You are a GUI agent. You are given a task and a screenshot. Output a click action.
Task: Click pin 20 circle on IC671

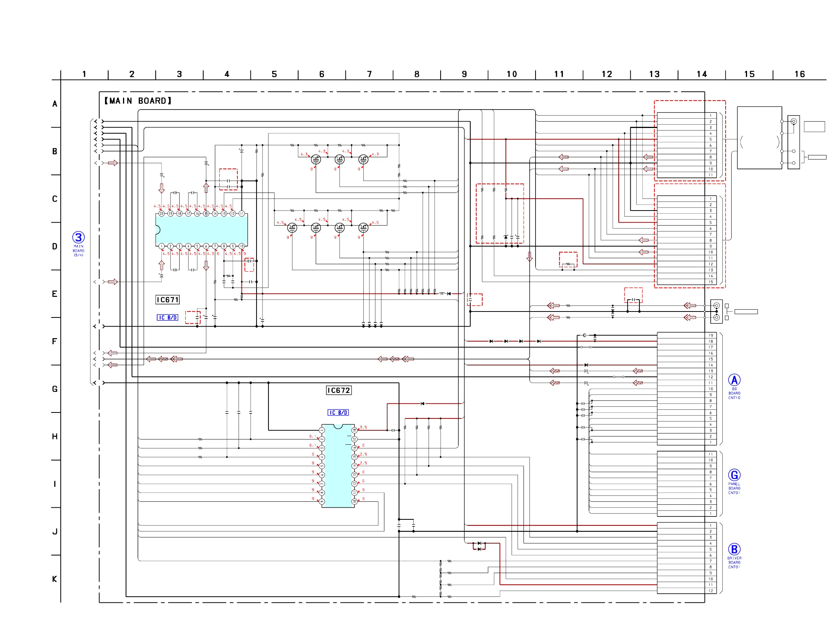[161, 214]
